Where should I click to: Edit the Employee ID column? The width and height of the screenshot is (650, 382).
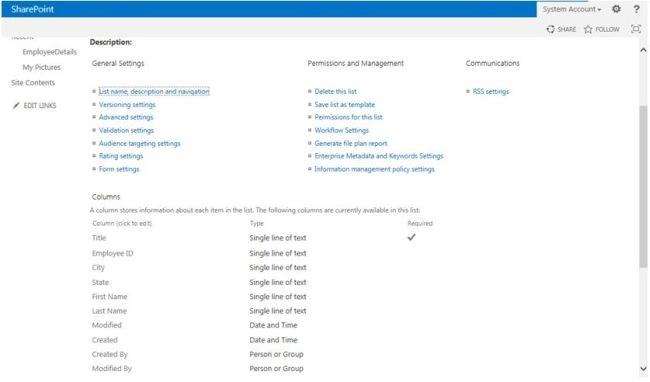[112, 253]
